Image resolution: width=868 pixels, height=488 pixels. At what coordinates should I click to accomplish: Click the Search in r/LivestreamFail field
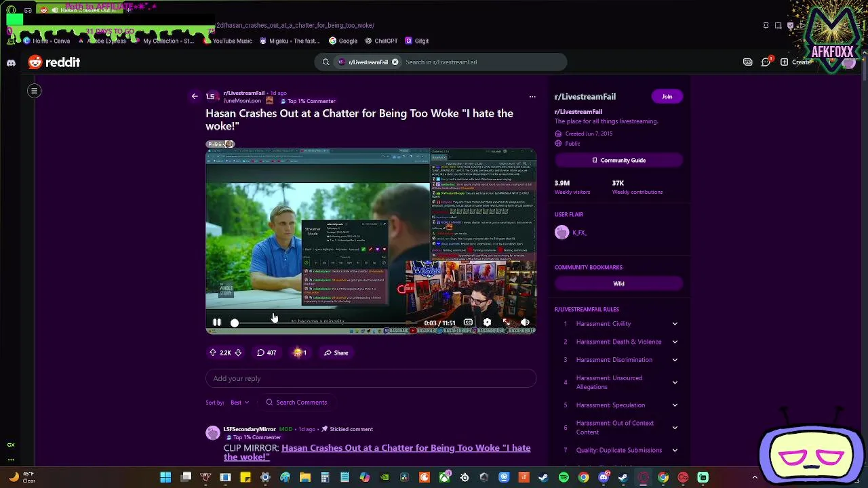(x=481, y=62)
